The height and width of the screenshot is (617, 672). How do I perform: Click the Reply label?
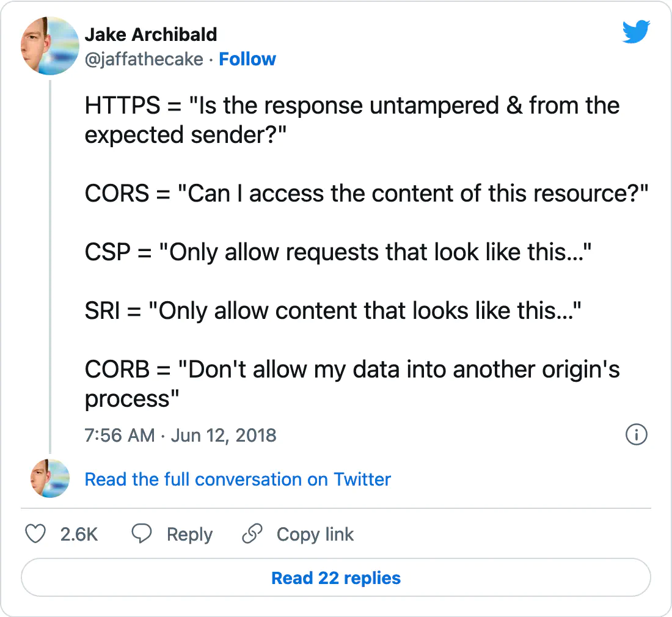189,535
